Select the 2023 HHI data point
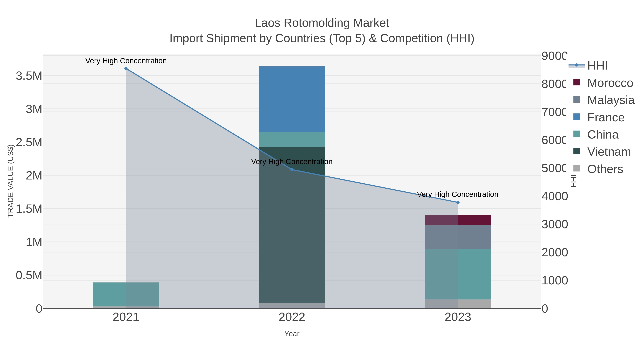The width and height of the screenshot is (644, 362). pyautogui.click(x=458, y=203)
